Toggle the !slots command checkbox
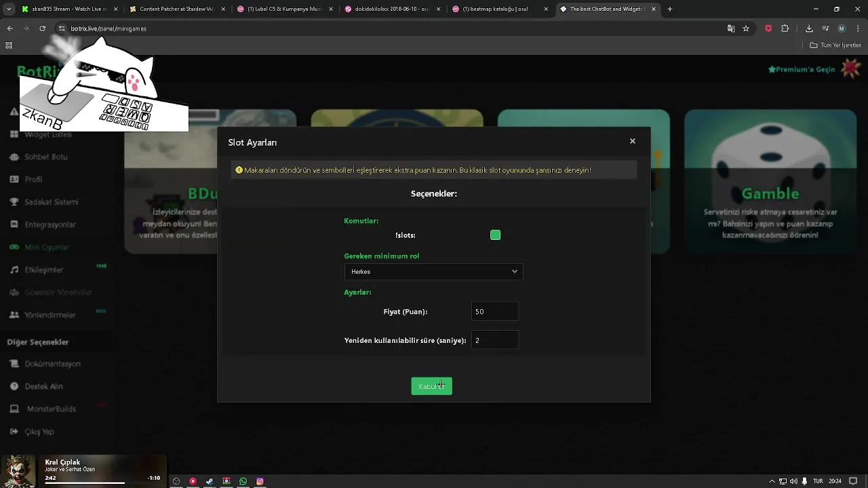This screenshot has height=488, width=868. coord(495,235)
